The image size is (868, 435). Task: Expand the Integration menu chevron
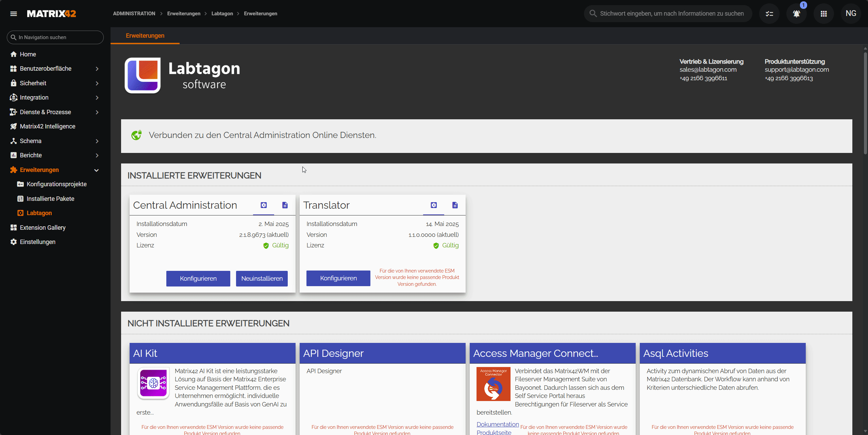pos(97,98)
